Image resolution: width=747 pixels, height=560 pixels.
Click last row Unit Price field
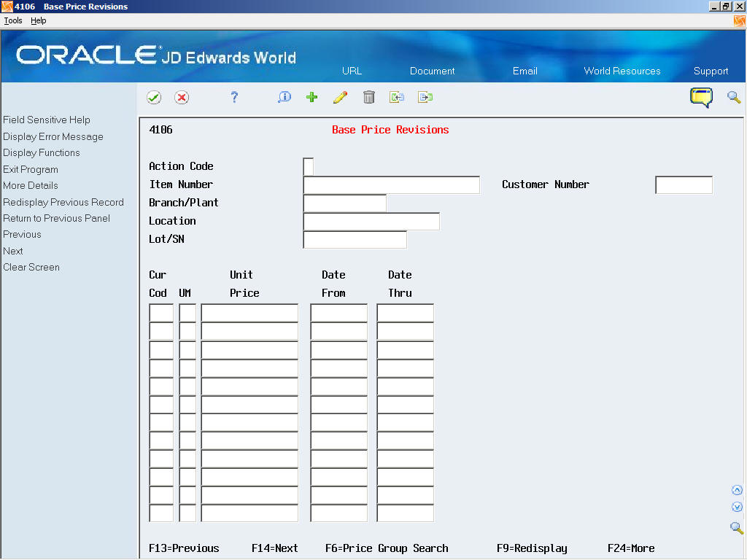tap(249, 513)
